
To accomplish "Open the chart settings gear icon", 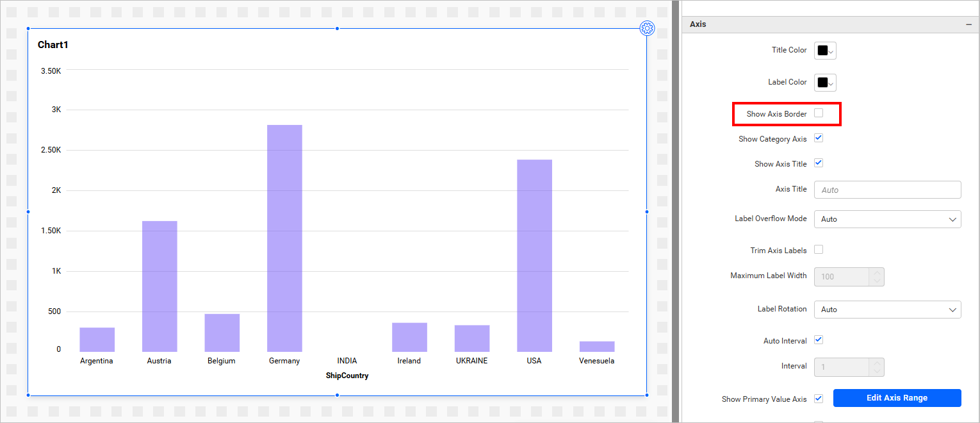I will (647, 28).
